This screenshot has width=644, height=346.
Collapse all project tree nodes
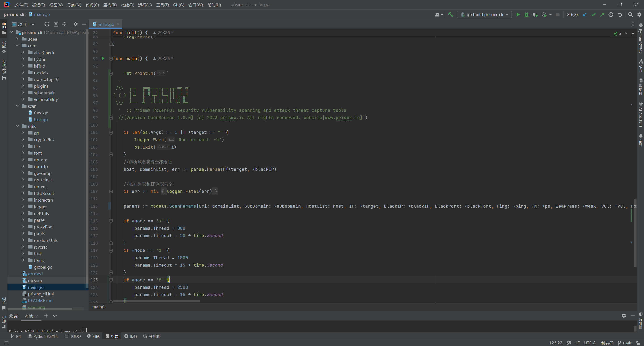[64, 24]
